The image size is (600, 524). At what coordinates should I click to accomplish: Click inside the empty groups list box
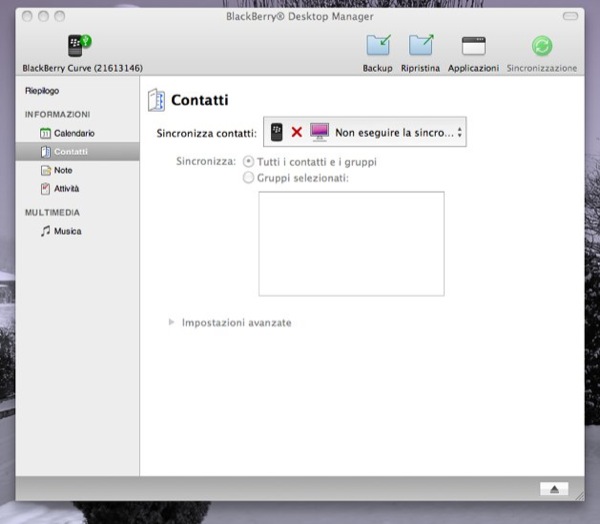(351, 244)
